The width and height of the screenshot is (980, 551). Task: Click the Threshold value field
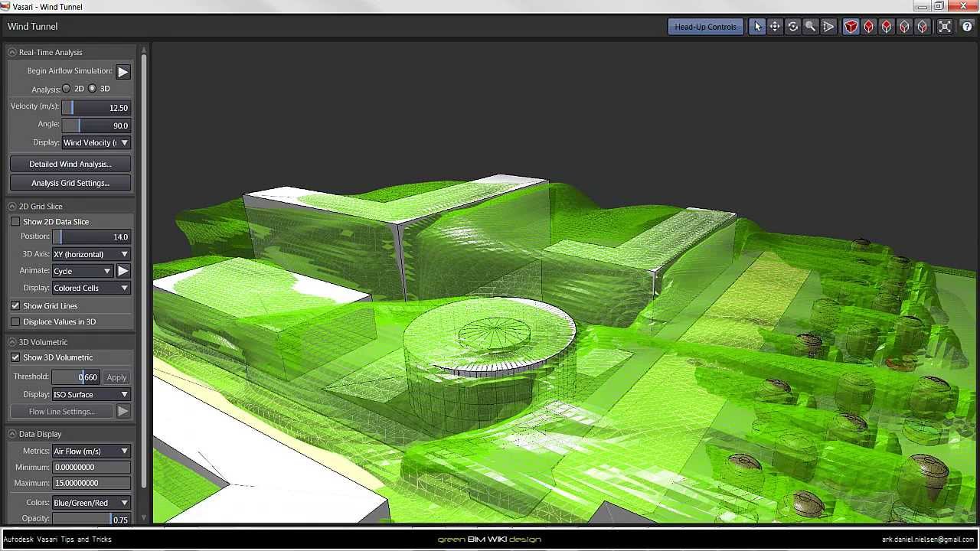76,377
